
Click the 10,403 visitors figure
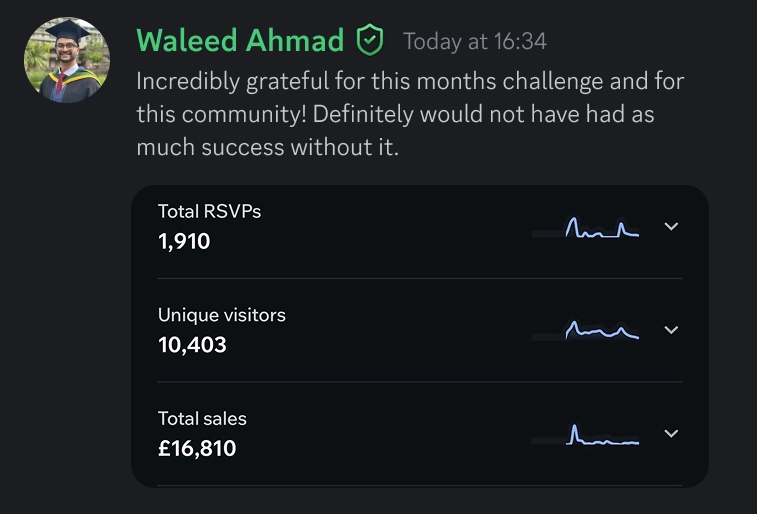pos(192,345)
